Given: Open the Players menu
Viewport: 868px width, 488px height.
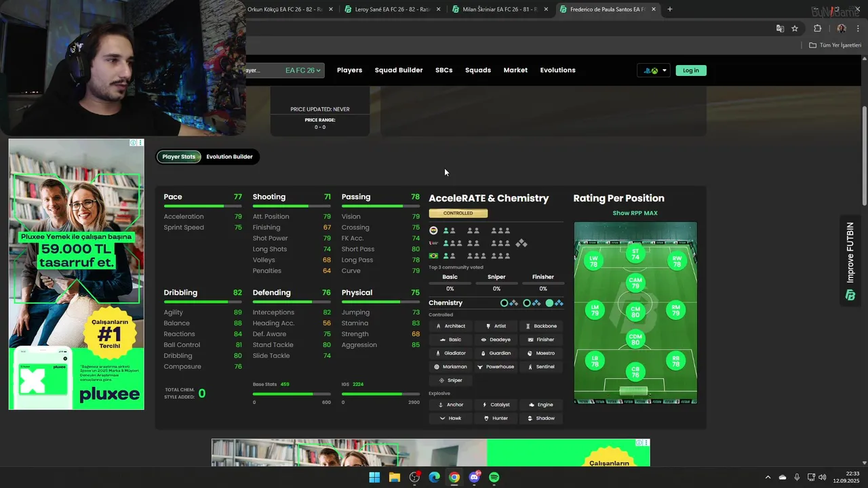Looking at the screenshot, I should [349, 70].
